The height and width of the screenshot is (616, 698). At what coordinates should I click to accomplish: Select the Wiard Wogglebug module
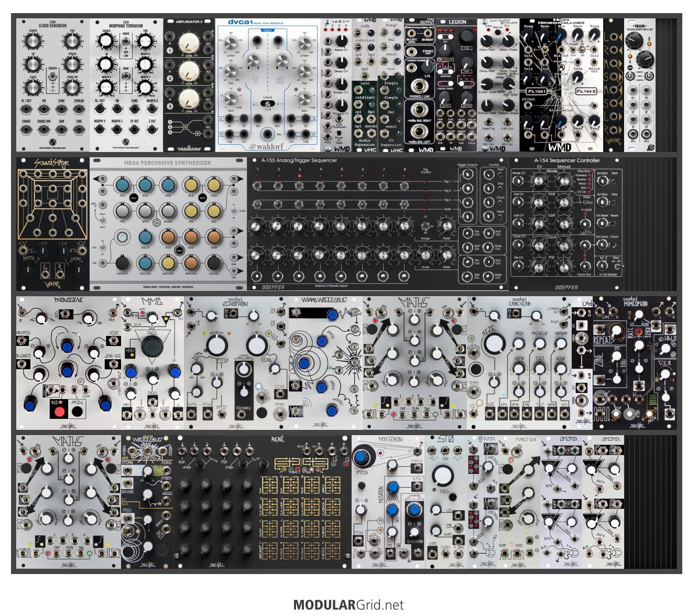tap(325, 363)
